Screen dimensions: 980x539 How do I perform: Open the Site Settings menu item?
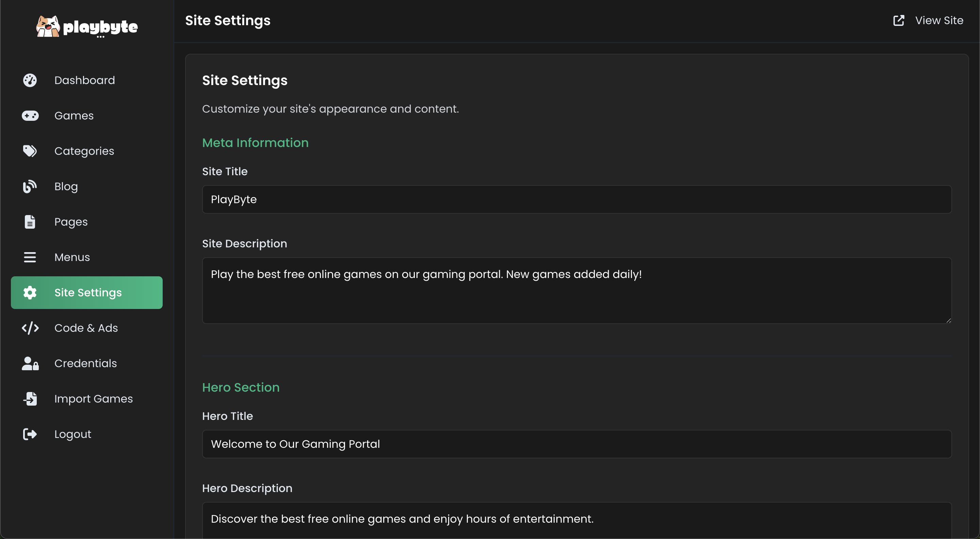coord(87,293)
